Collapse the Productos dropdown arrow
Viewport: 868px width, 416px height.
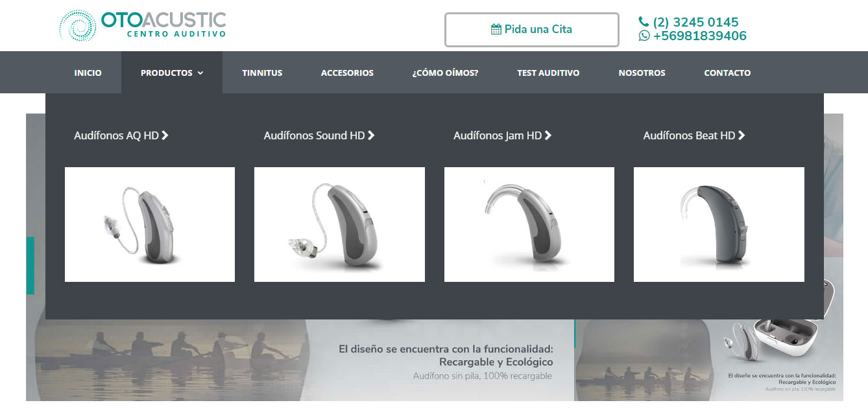coord(200,73)
